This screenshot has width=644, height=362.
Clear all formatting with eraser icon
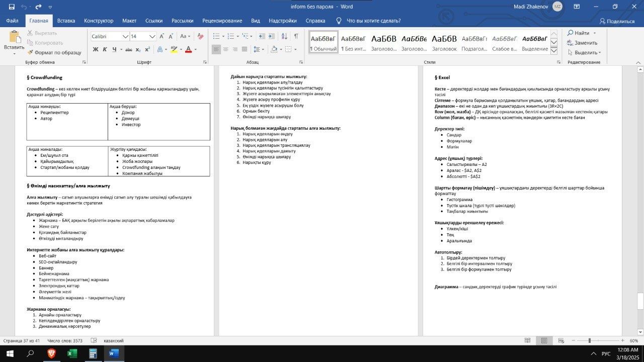pyautogui.click(x=200, y=36)
